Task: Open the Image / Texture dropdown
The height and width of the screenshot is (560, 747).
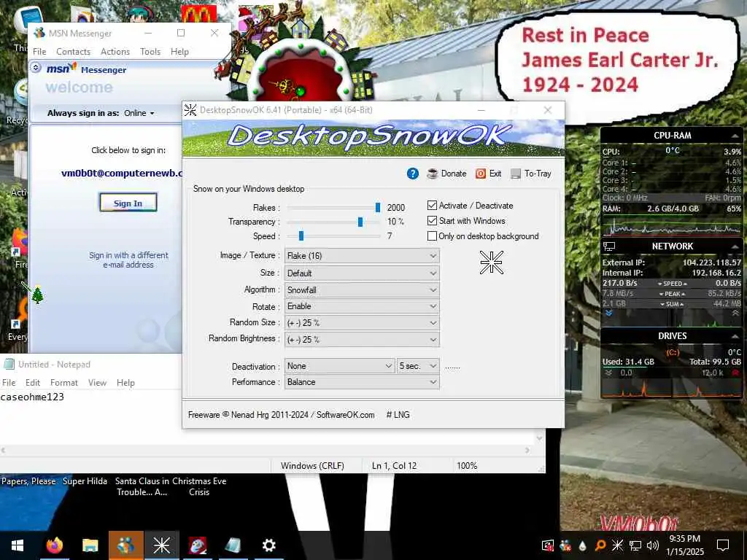Action: (x=362, y=256)
